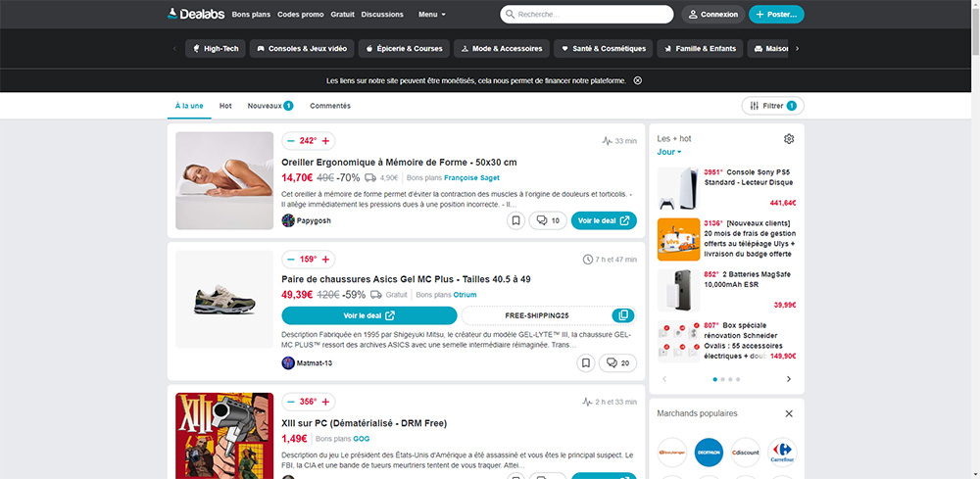980x479 pixels.
Task: Switch to the Commentés tab
Action: coord(330,106)
